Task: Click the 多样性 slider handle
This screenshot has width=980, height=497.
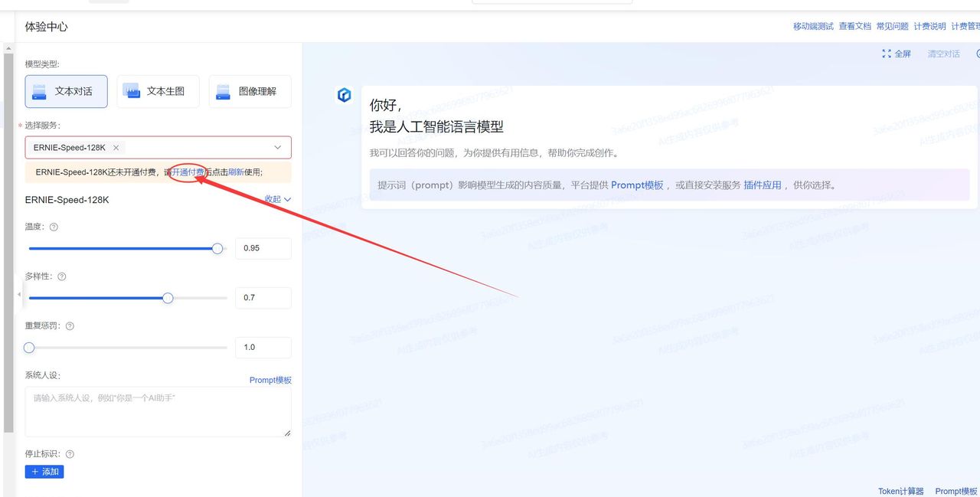Action: pos(168,298)
